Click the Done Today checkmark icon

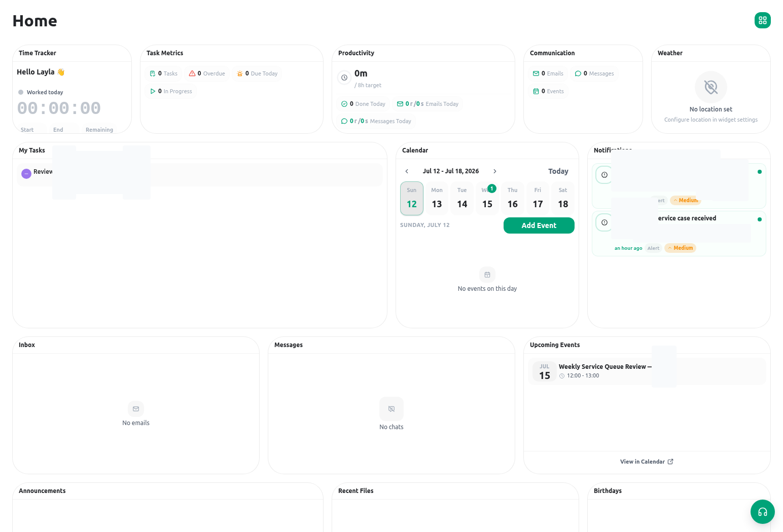tap(344, 104)
